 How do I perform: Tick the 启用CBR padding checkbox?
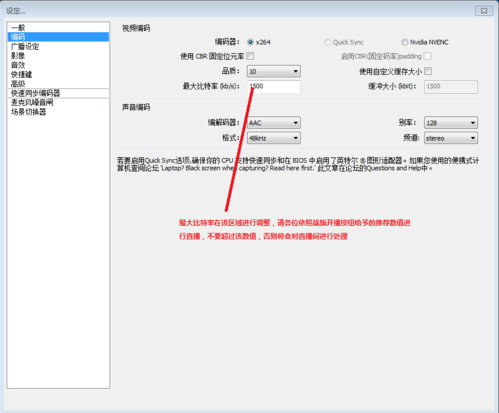427,56
